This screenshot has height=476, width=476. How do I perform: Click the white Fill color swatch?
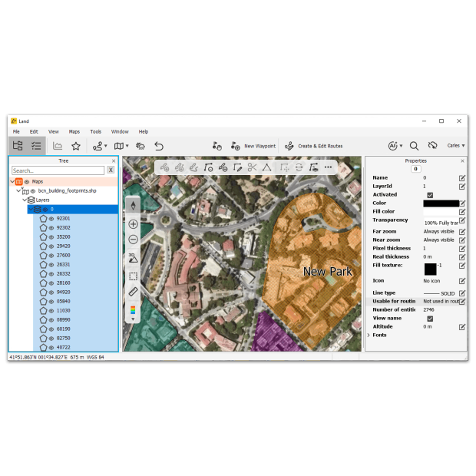coord(441,212)
